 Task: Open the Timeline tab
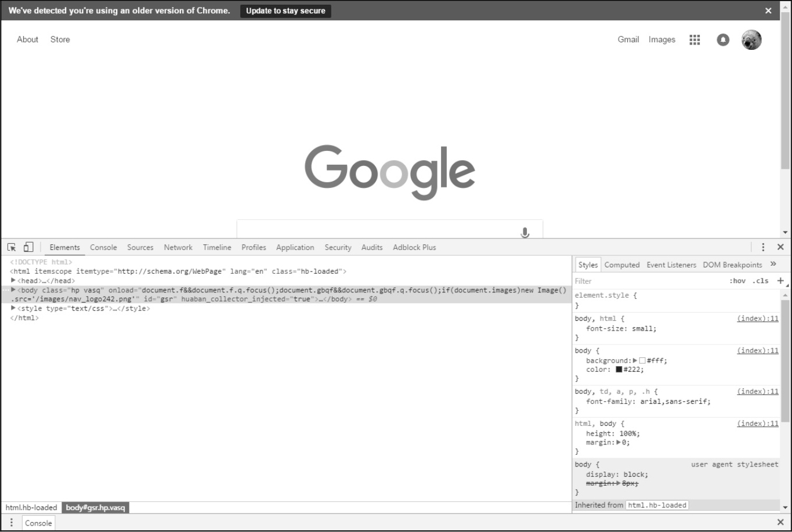pyautogui.click(x=217, y=247)
